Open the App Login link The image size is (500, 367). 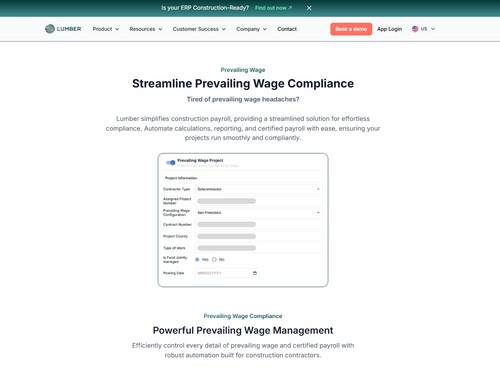tap(389, 29)
